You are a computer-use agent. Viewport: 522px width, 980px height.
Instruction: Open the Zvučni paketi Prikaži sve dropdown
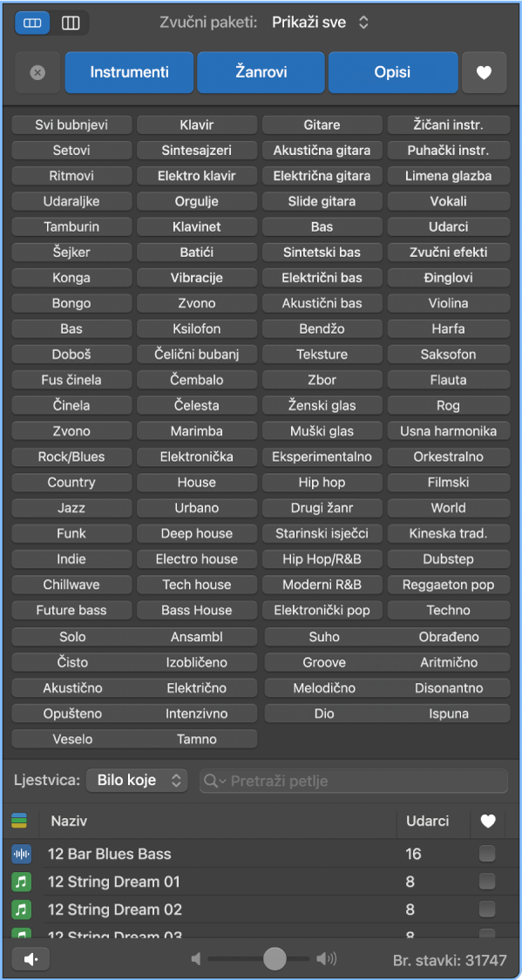coord(321,24)
